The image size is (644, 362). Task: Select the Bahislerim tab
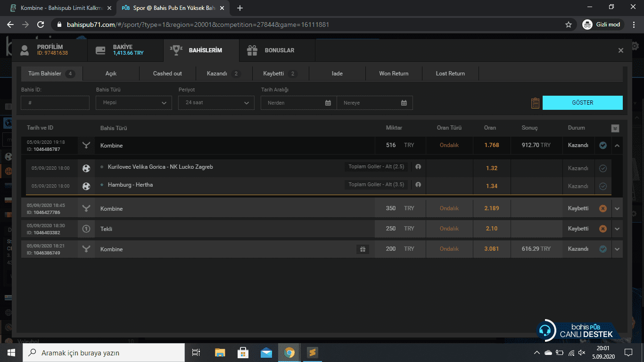coord(201,50)
